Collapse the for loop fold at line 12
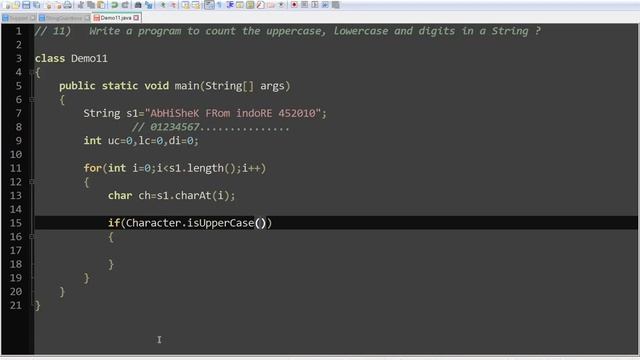 coord(32,182)
